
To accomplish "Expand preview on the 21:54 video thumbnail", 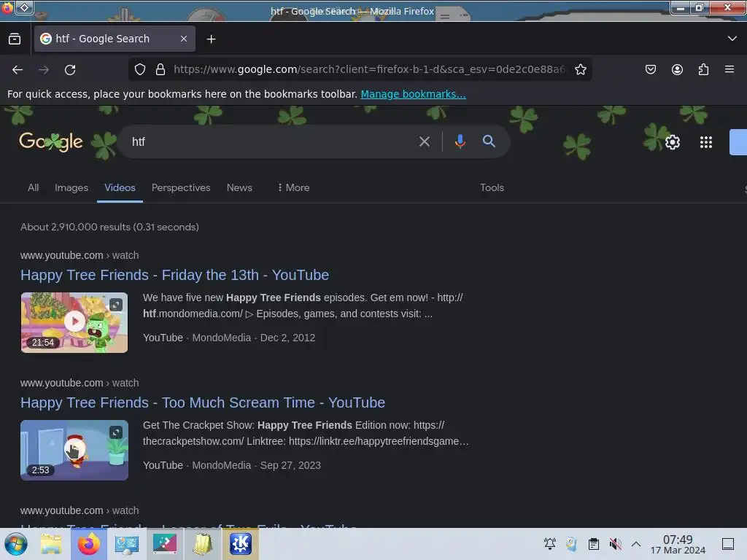I will pos(116,304).
